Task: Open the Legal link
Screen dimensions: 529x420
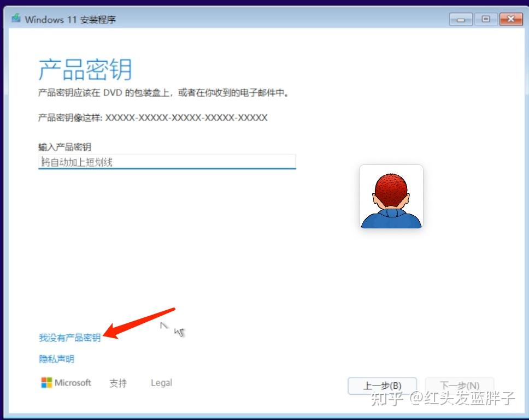Action: (161, 383)
